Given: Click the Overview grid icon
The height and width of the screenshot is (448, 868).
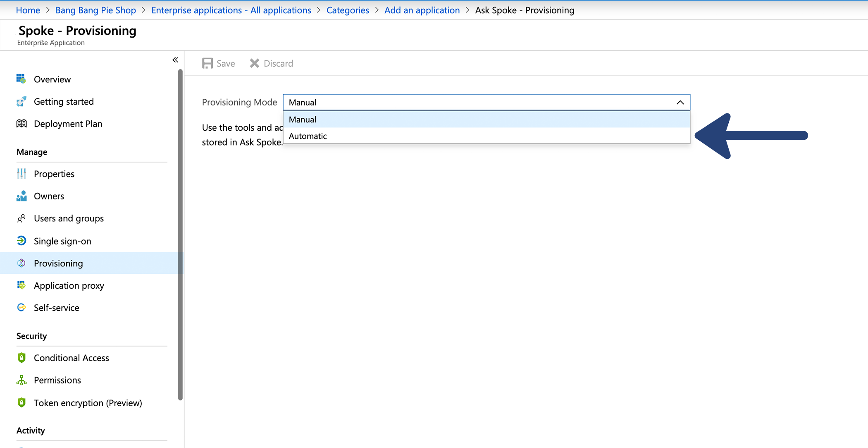Looking at the screenshot, I should click(x=21, y=79).
